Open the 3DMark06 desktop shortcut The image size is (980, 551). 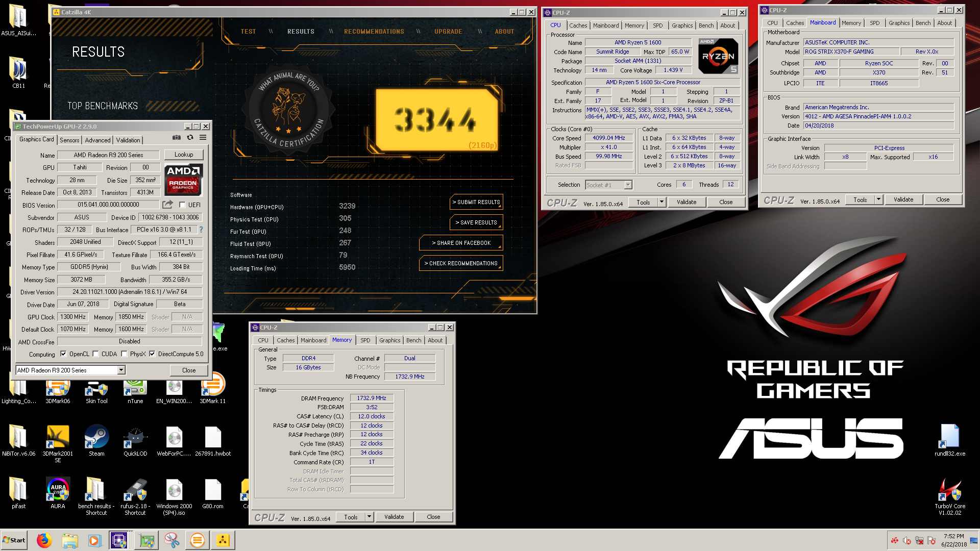[x=58, y=391]
